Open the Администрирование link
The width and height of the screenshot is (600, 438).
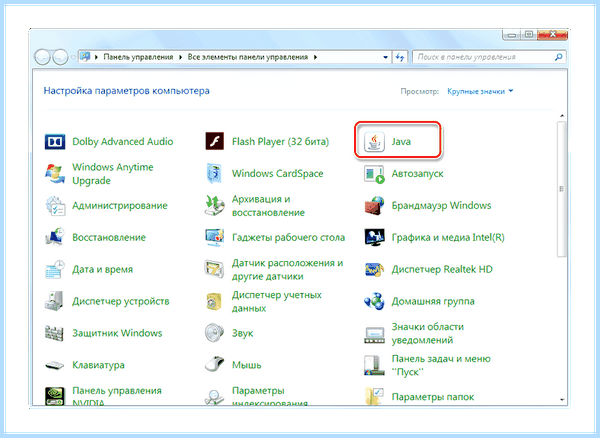pyautogui.click(x=120, y=205)
